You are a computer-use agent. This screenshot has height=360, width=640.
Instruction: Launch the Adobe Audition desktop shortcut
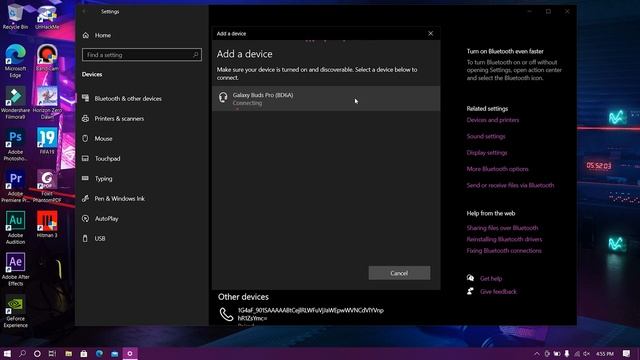coord(16,228)
